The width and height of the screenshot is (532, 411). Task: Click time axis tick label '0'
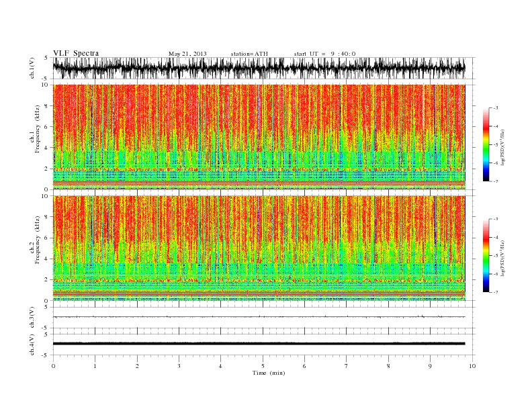point(53,366)
